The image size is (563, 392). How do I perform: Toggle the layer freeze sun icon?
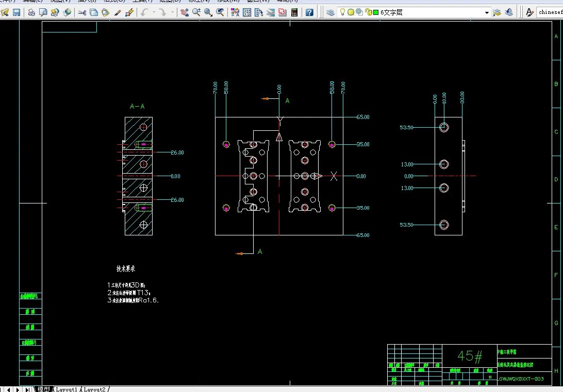click(351, 12)
